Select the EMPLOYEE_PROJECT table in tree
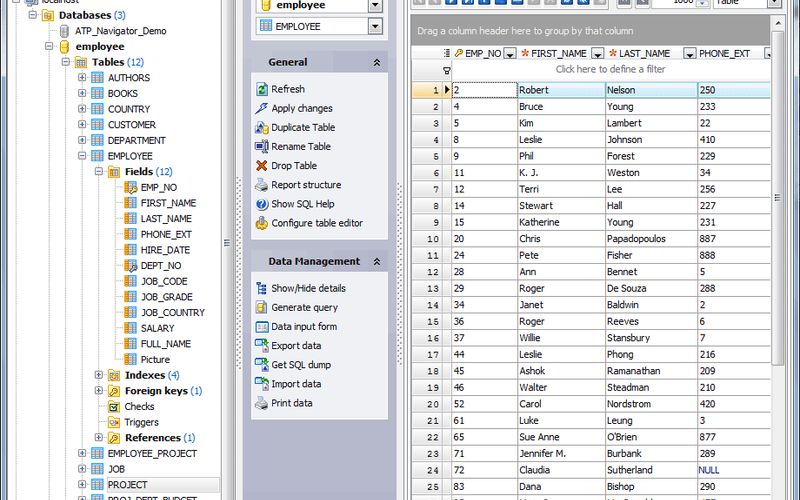800x500 pixels. [152, 453]
